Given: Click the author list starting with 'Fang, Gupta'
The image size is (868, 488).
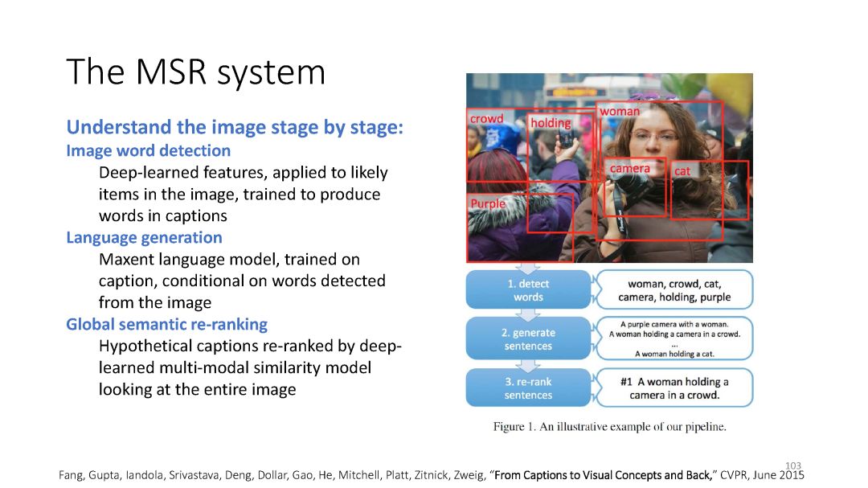Looking at the screenshot, I should tap(272, 475).
